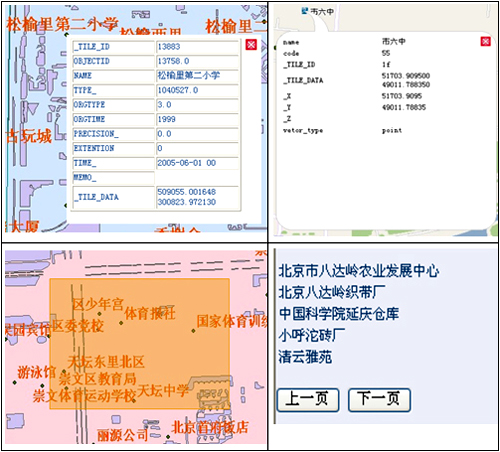Click the TIME_ value 2005-06-01 field

pyautogui.click(x=198, y=163)
